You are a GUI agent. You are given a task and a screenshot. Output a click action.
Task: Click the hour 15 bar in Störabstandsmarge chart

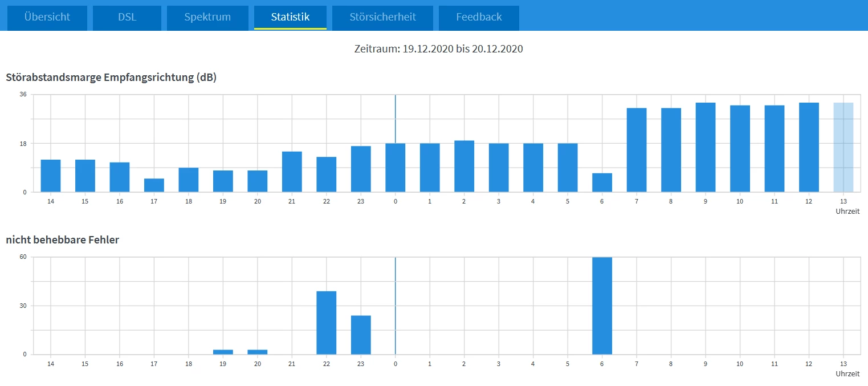[x=85, y=176]
